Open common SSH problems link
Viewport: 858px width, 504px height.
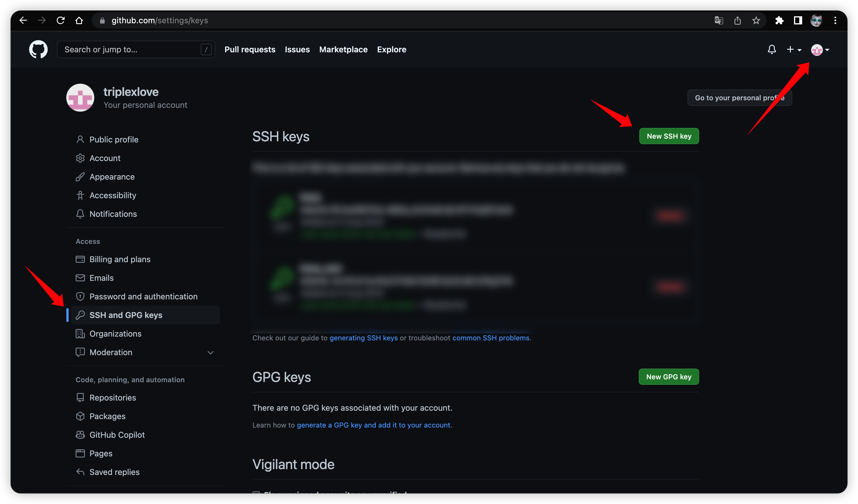click(x=491, y=338)
